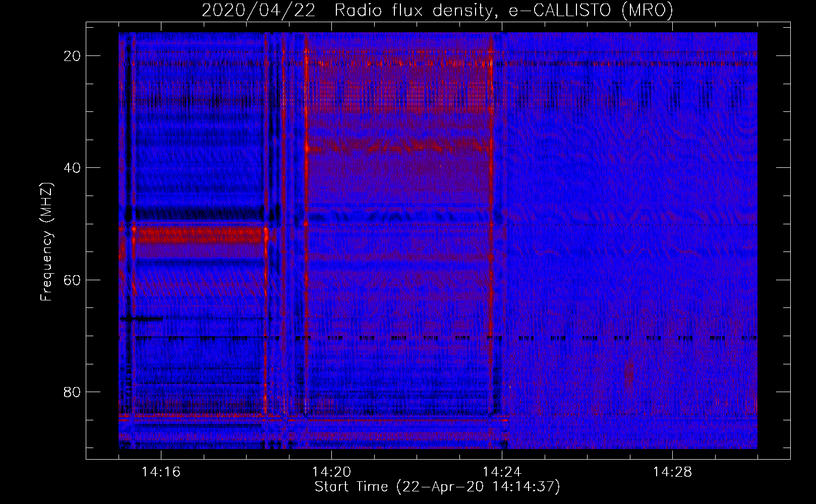Image resolution: width=816 pixels, height=504 pixels.
Task: Click the 14:20 time tick label
Action: click(x=331, y=472)
